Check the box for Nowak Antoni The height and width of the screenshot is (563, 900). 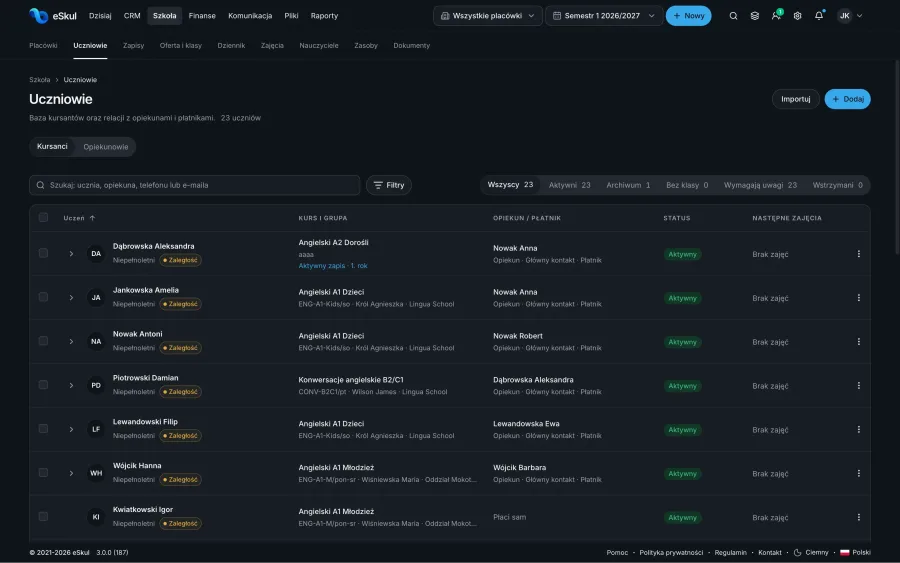(x=43, y=341)
